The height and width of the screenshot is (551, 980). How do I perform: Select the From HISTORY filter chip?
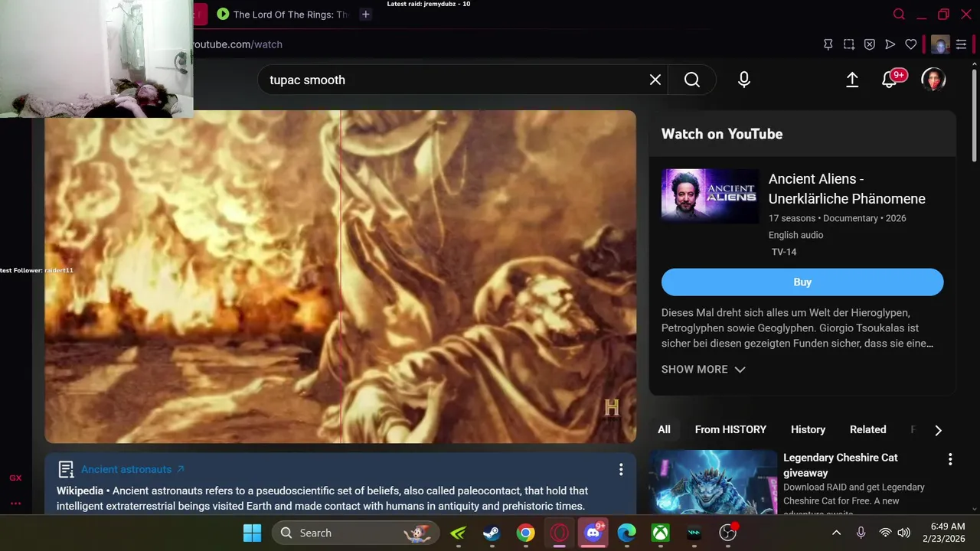[x=730, y=429]
